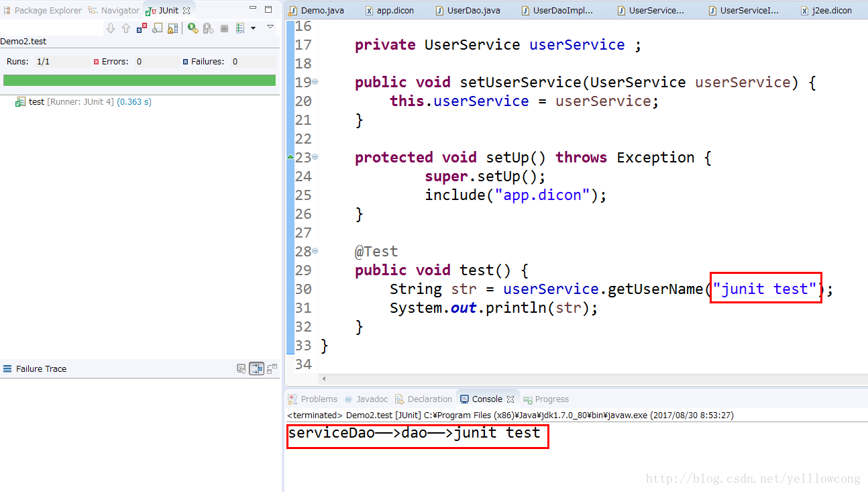Click super.setUp() call on line 25
The height and width of the screenshot is (492, 868).
(x=486, y=177)
